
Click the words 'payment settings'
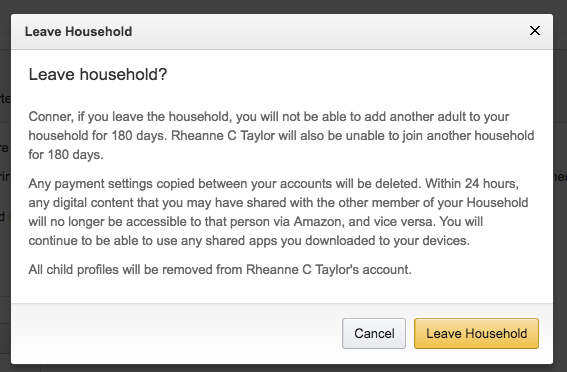(103, 184)
